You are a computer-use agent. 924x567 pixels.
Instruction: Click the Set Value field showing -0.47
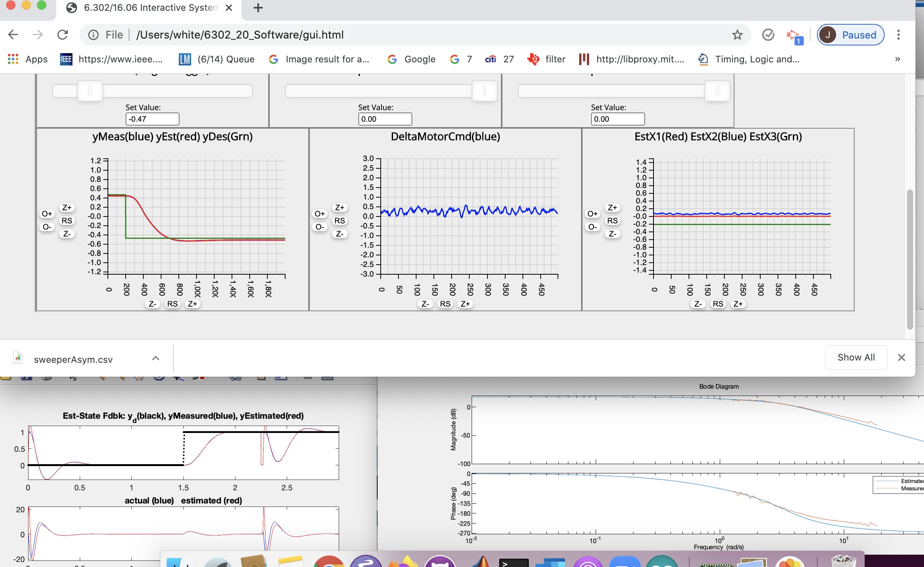(152, 119)
